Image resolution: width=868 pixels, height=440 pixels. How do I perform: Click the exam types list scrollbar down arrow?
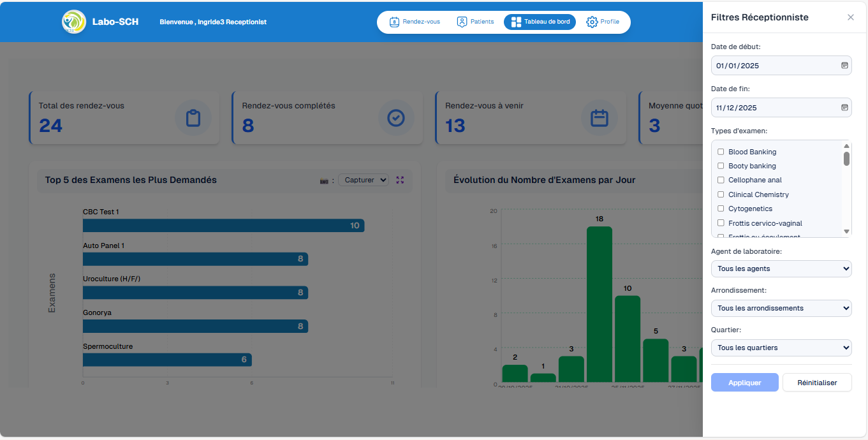pos(846,231)
